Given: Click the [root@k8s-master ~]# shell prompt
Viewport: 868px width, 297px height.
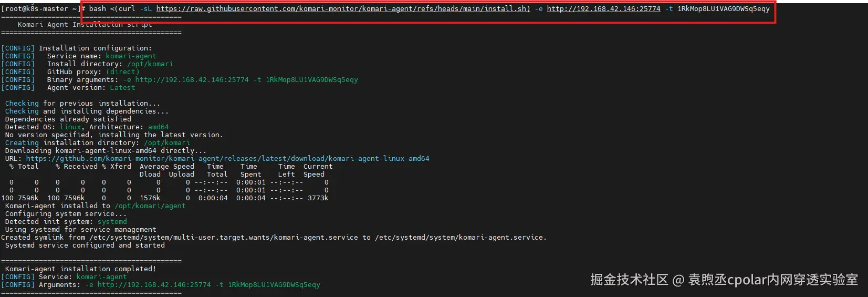Looking at the screenshot, I should point(43,9).
